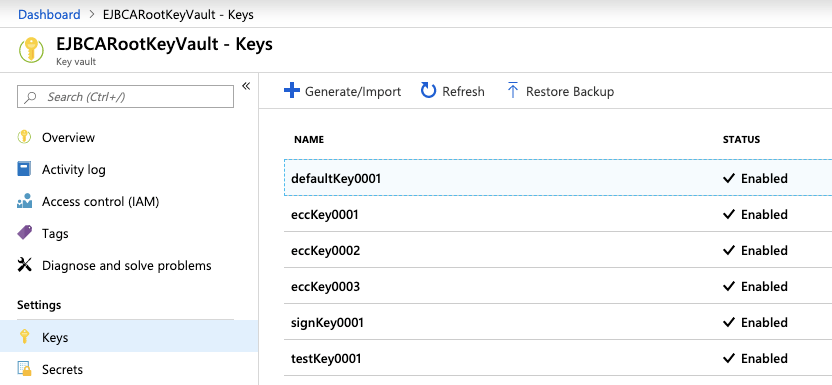Screen dimensions: 832x385
Task: Sort by the NAME column header
Action: tap(309, 139)
